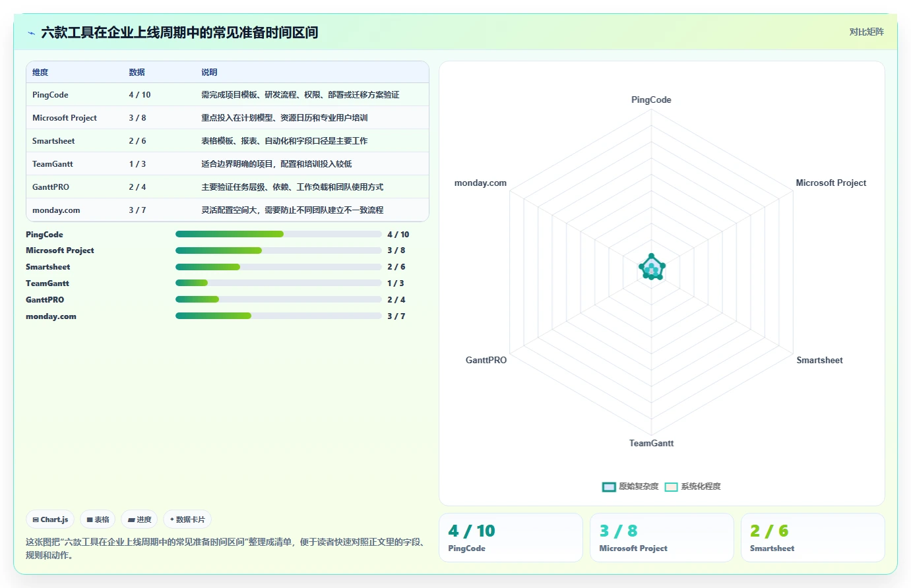
Task: Select the TeamGantt table row name
Action: [x=53, y=164]
